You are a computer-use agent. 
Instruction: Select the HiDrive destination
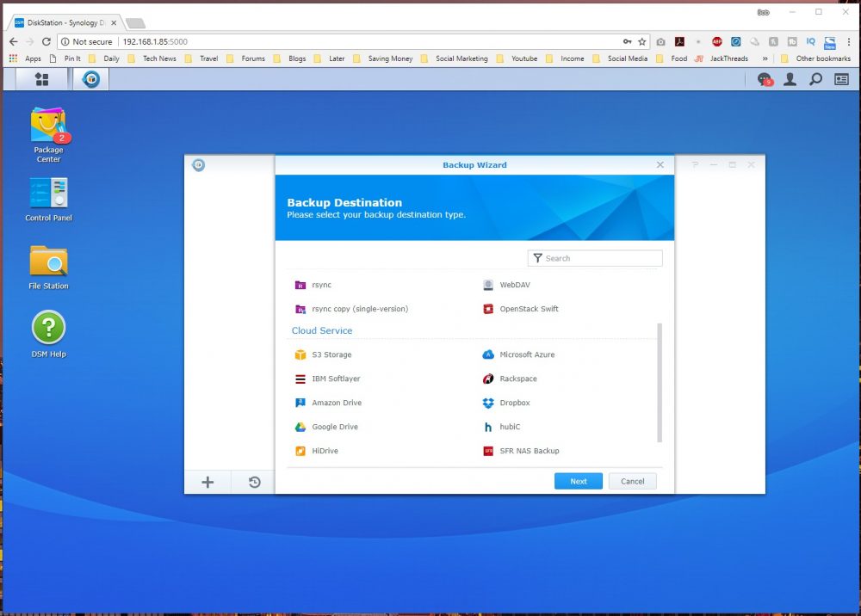(x=317, y=452)
